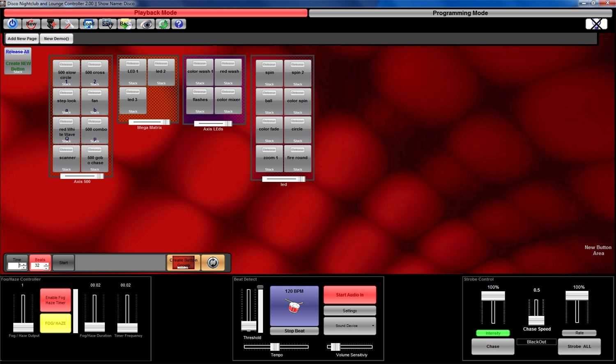616x364 pixels.
Task: Select the New show icon
Action: (31, 24)
